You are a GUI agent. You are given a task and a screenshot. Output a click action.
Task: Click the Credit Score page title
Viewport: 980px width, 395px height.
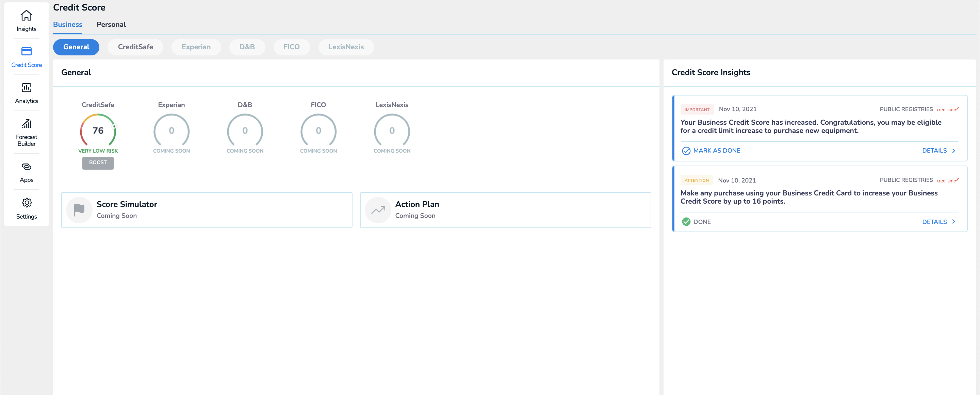pyautogui.click(x=79, y=7)
